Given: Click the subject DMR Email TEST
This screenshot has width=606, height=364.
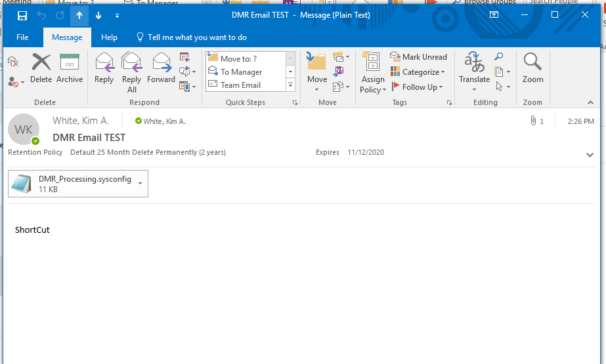Looking at the screenshot, I should 89,138.
